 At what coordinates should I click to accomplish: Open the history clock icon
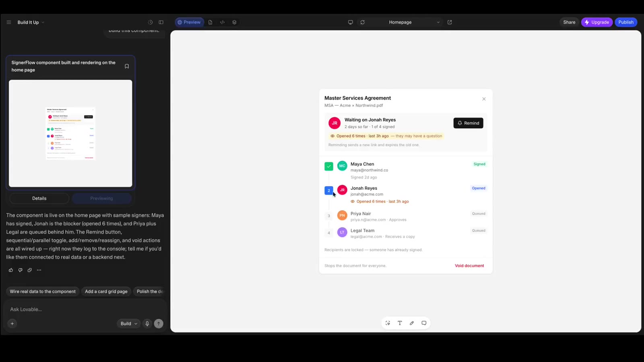[x=150, y=23]
